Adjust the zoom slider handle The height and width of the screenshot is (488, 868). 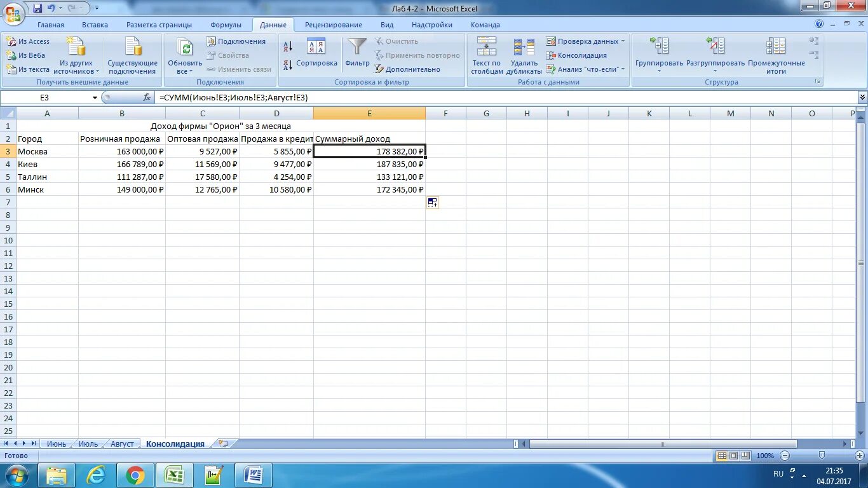(822, 456)
